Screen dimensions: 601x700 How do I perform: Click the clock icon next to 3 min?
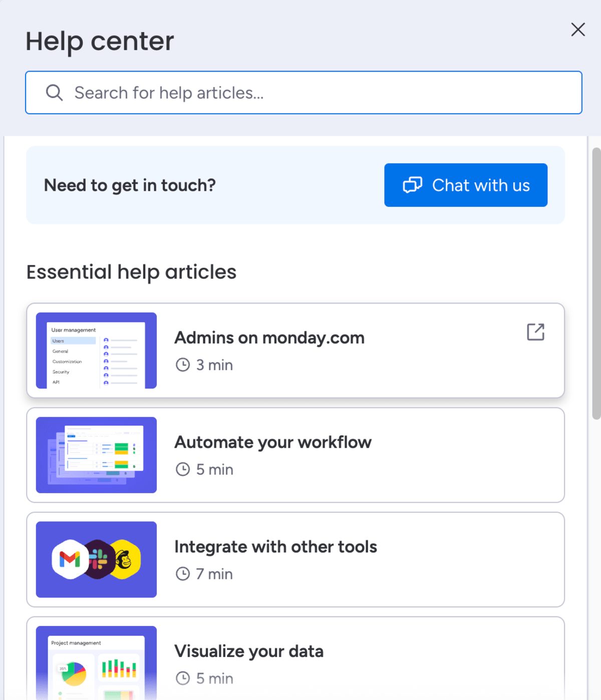click(183, 365)
